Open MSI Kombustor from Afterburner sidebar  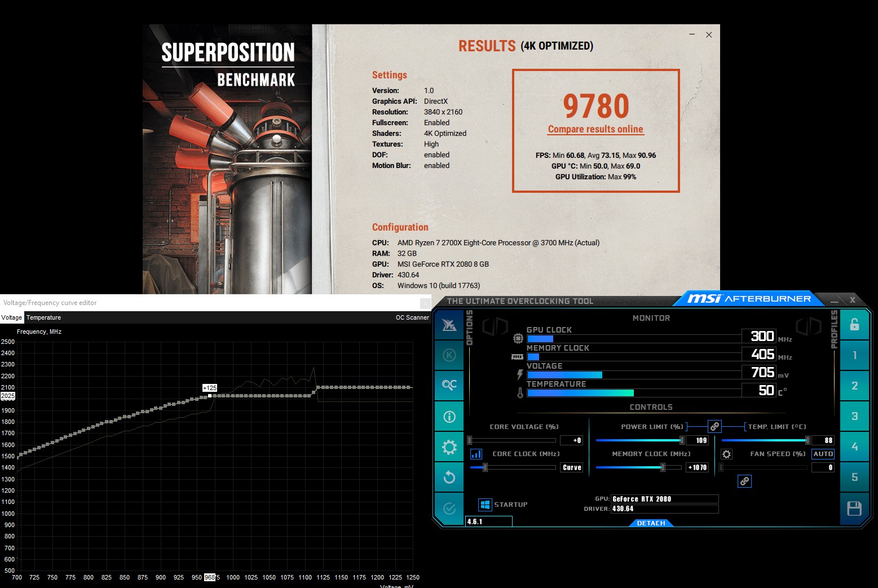[449, 325]
